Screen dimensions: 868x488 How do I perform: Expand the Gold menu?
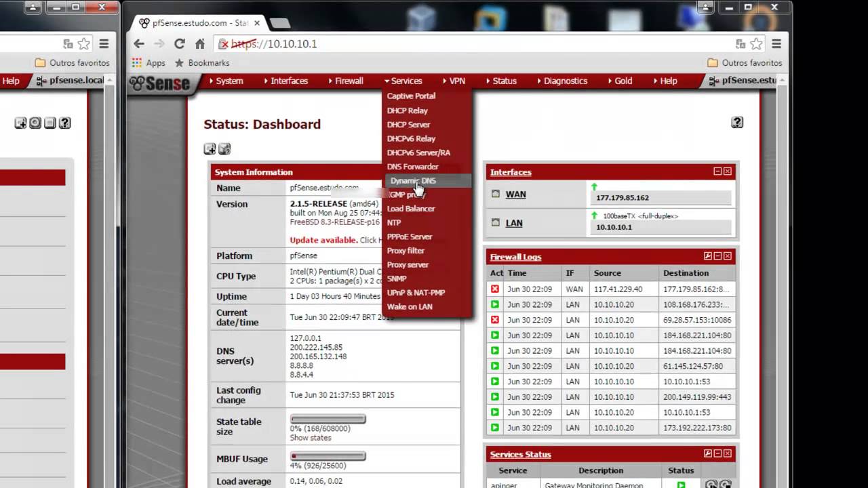click(x=620, y=81)
